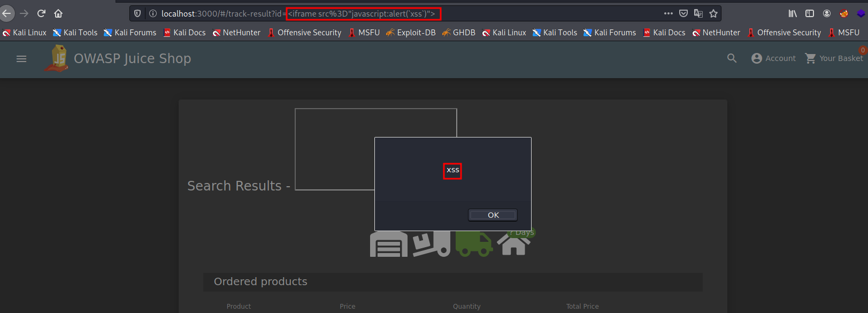Open tracking protection shield in address bar

[137, 13]
